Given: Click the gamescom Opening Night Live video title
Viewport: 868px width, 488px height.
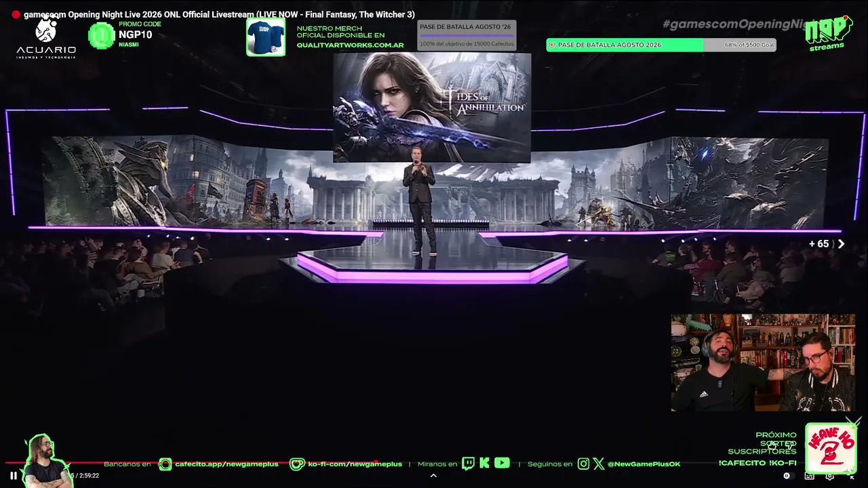Looking at the screenshot, I should tap(219, 14).
